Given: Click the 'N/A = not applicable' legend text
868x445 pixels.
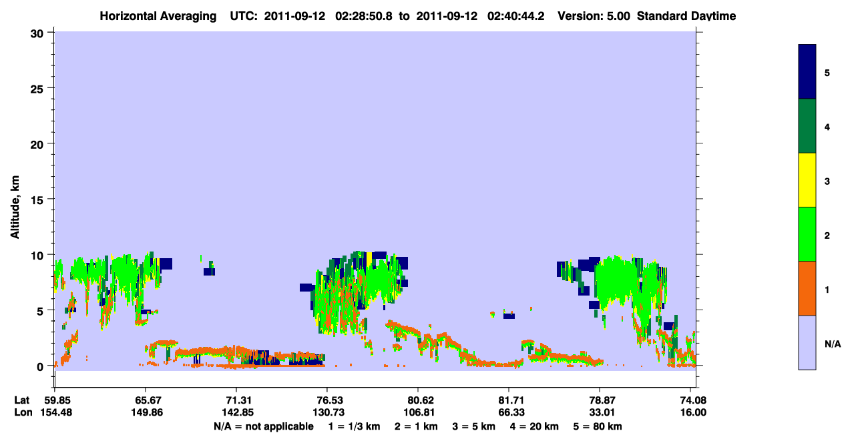Looking at the screenshot, I should pyautogui.click(x=264, y=426).
